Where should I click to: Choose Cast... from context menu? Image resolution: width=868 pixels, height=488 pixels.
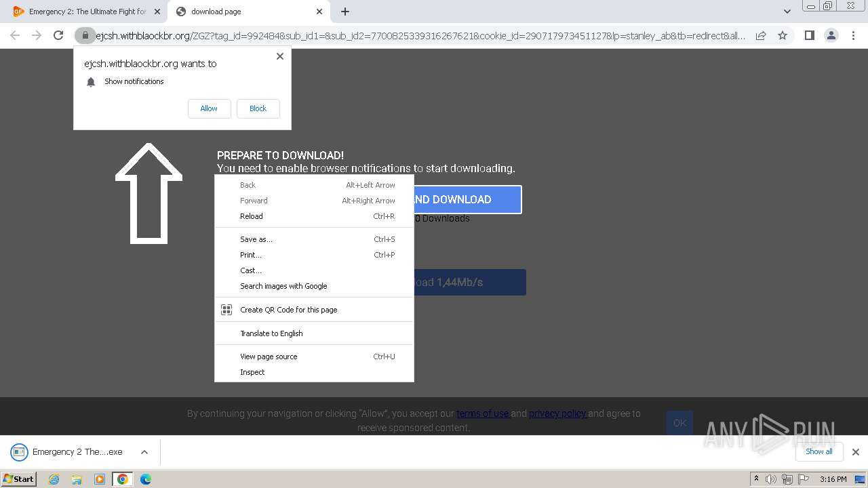314,270
